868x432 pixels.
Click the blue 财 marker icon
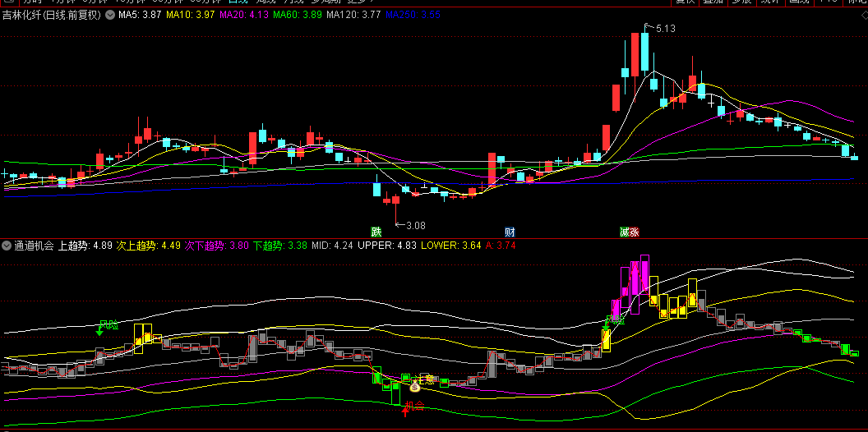(510, 232)
